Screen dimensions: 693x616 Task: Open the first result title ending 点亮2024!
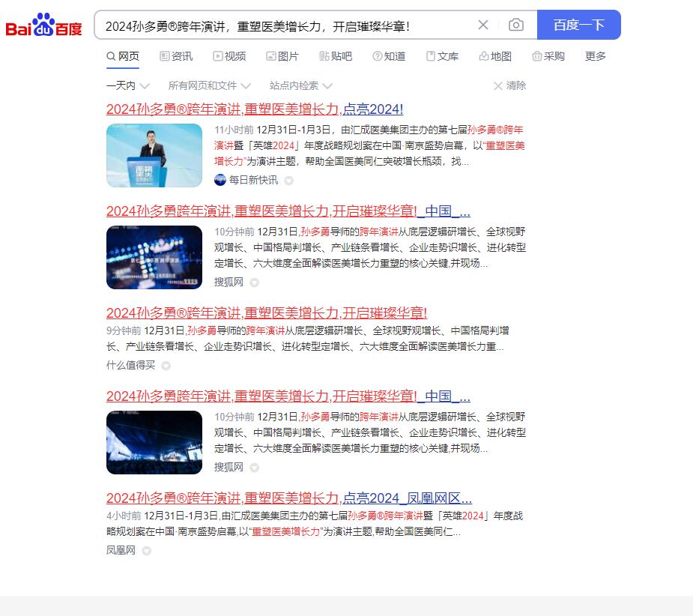coord(255,109)
